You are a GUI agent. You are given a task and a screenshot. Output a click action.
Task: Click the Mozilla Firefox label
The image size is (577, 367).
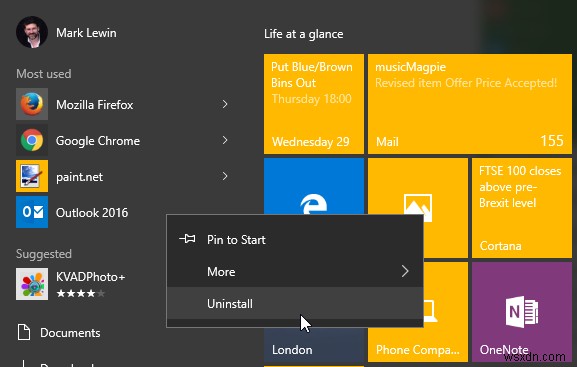(94, 105)
